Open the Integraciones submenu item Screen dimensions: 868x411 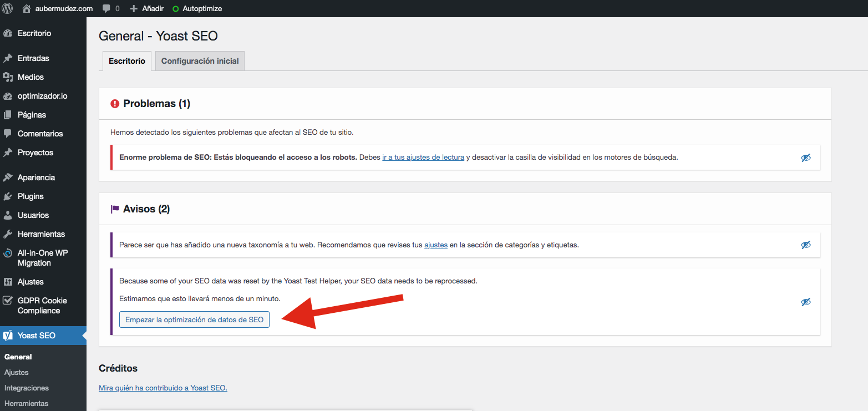click(27, 388)
